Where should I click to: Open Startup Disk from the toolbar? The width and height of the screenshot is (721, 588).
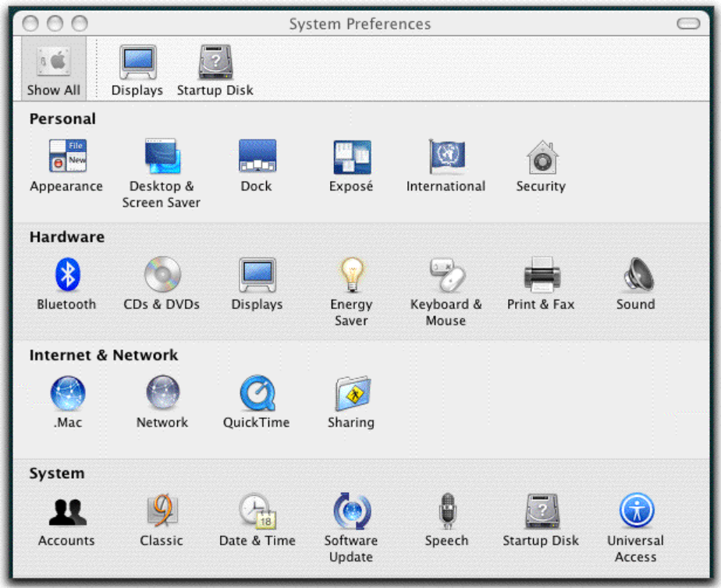click(214, 62)
